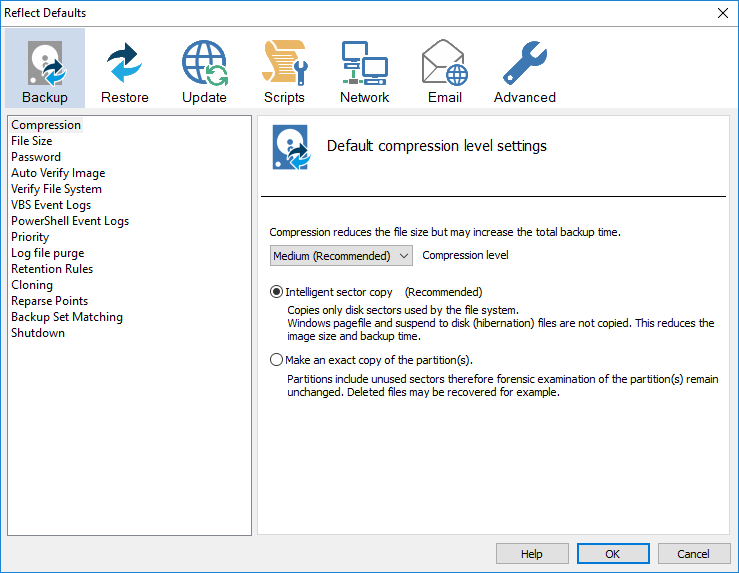The image size is (739, 573).
Task: Open the Backup settings icon
Action: pyautogui.click(x=45, y=64)
